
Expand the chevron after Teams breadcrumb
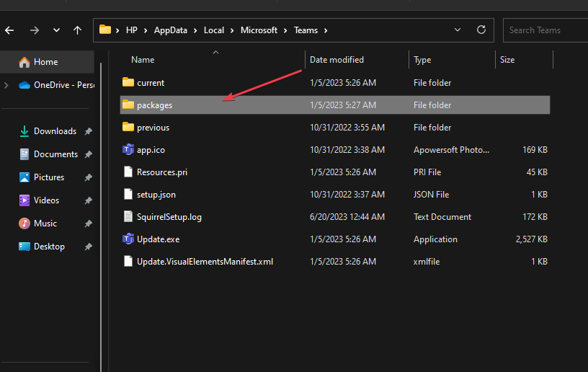[326, 30]
